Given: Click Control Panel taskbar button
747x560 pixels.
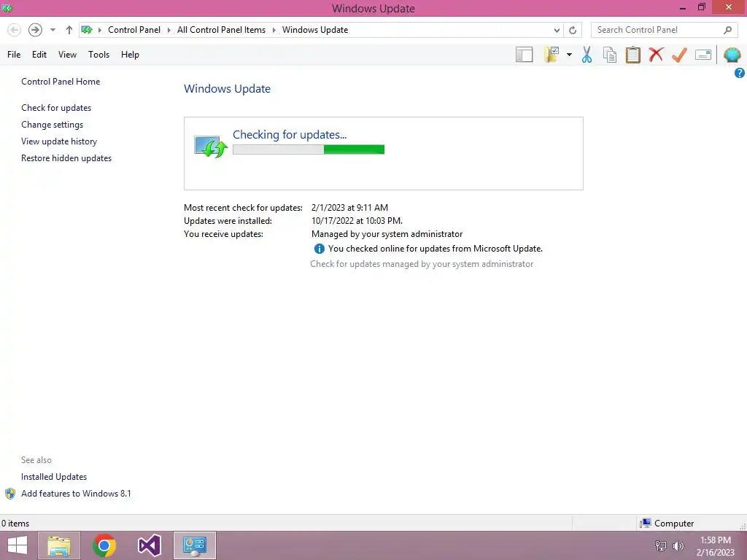Looking at the screenshot, I should point(195,545).
